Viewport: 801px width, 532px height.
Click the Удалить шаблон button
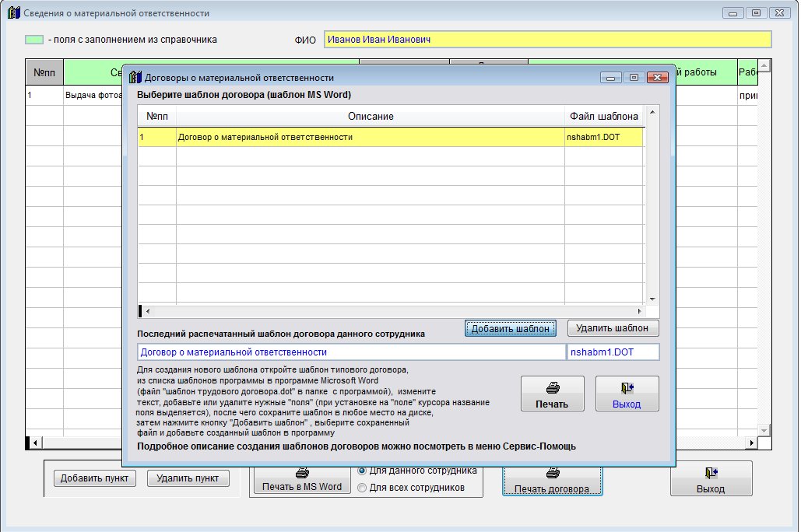pyautogui.click(x=613, y=327)
